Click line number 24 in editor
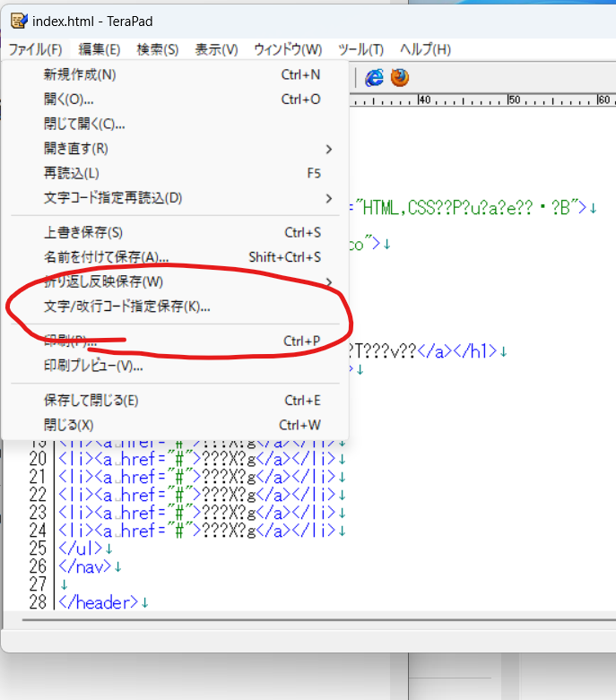The image size is (616, 700). click(x=38, y=531)
